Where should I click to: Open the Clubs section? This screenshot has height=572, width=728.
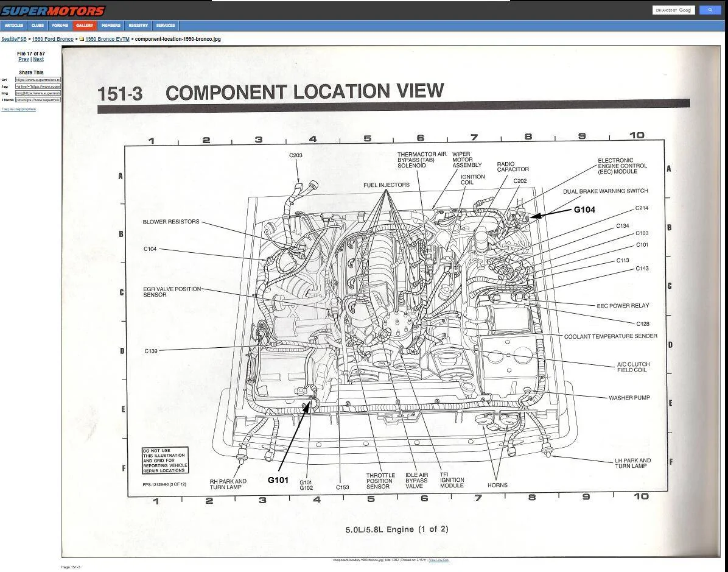(x=37, y=25)
